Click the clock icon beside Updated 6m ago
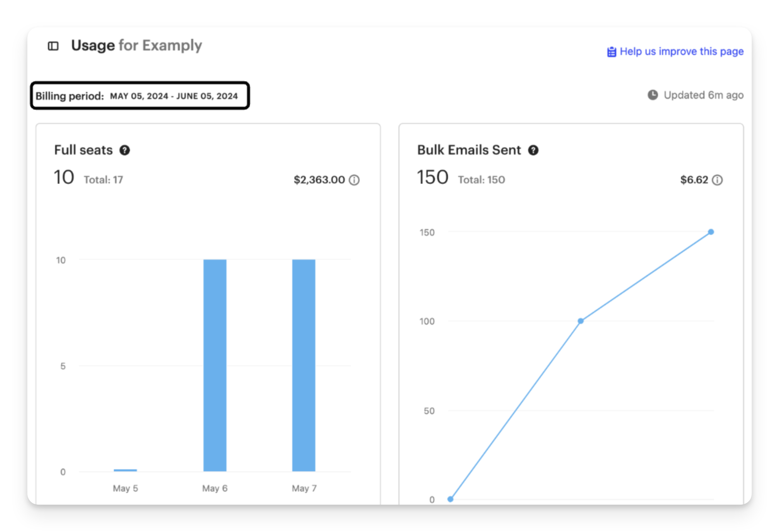This screenshot has width=779, height=532. (x=653, y=95)
